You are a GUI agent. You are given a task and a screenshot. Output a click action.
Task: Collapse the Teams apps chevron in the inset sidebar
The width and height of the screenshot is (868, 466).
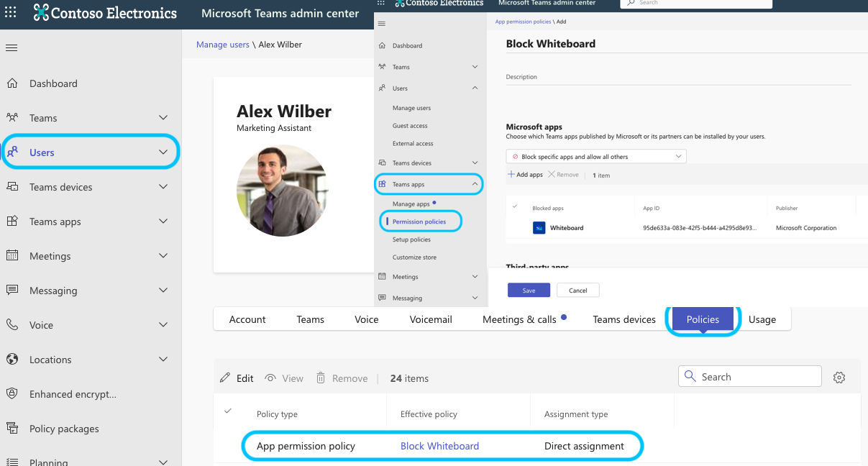(x=475, y=184)
